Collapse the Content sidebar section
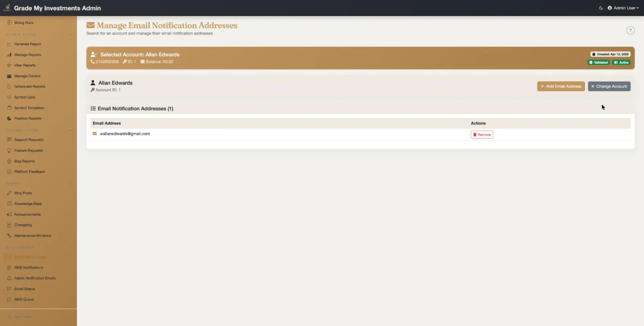 click(x=70, y=184)
